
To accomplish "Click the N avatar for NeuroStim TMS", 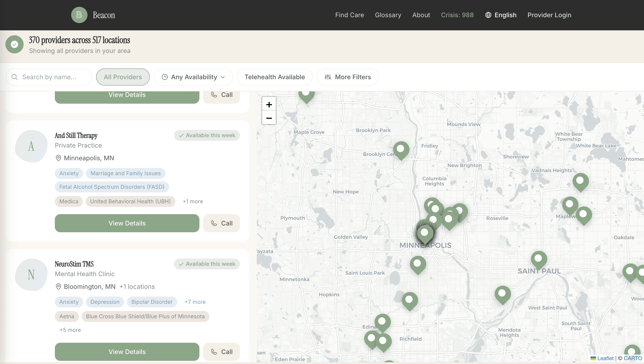I will (31, 275).
